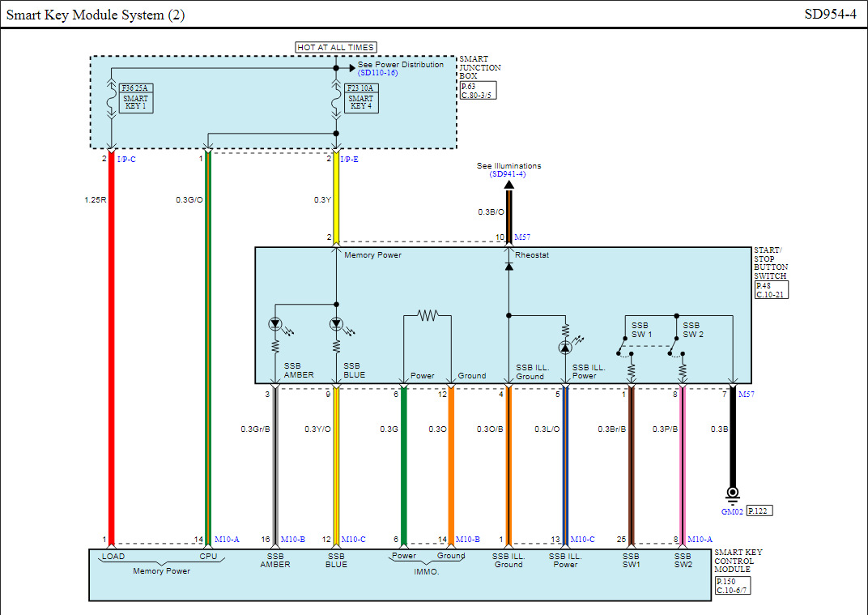Open the P.48 Start/Stop Button Switch reference
This screenshot has height=615, width=868.
(x=772, y=290)
